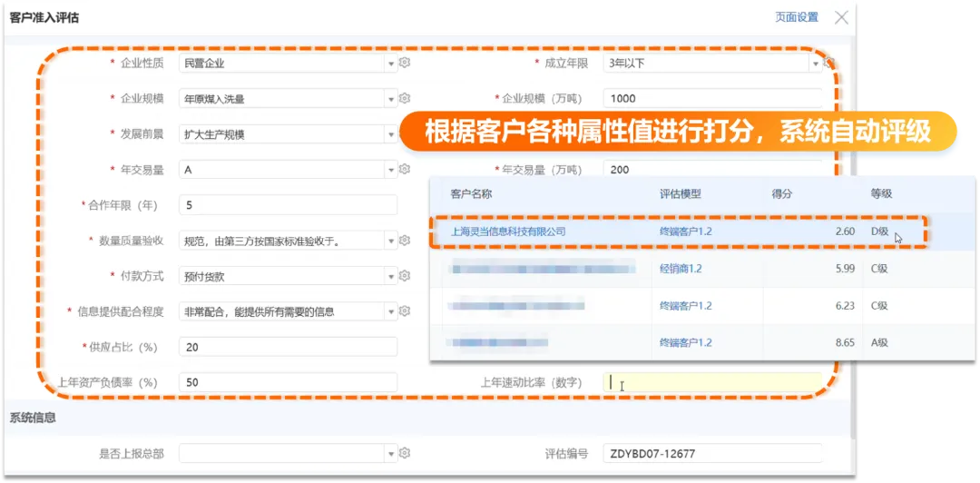This screenshot has height=483, width=980.
Task: Expand the 发展前景 dropdown
Action: click(391, 134)
